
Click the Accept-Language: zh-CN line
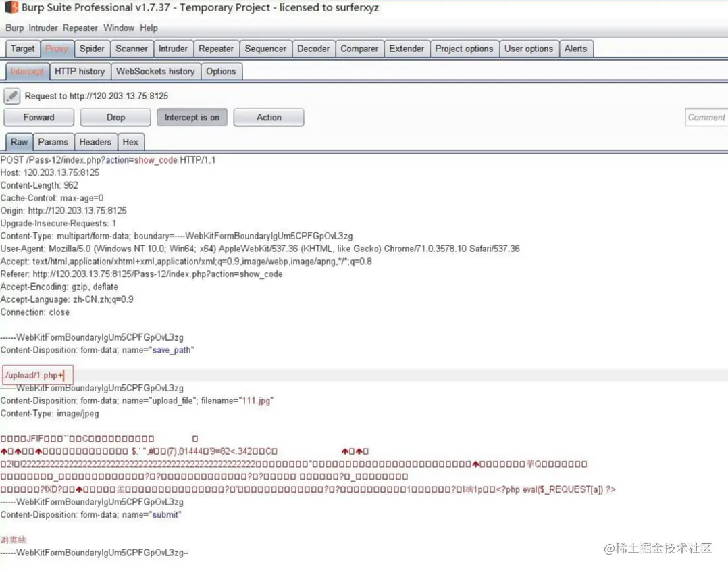tap(67, 299)
